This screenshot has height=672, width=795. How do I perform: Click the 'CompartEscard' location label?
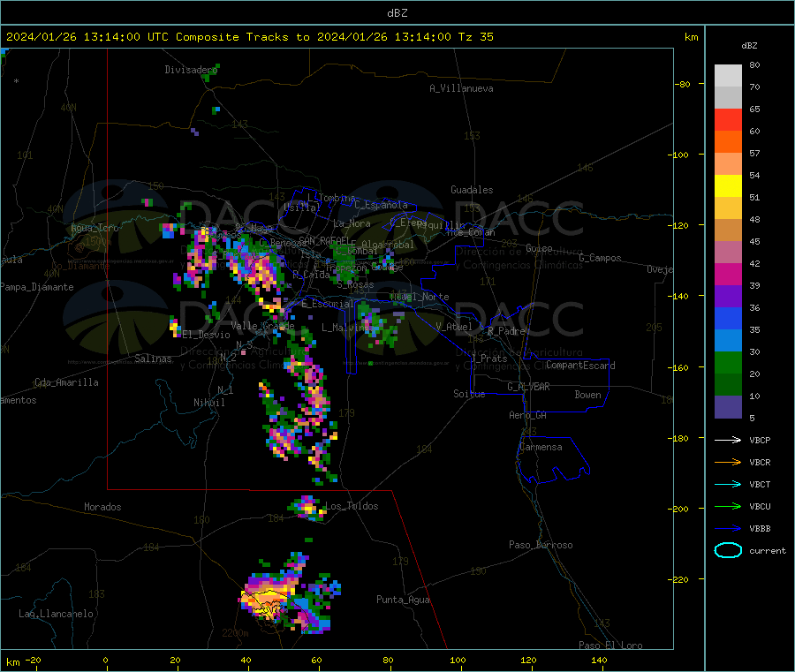580,365
